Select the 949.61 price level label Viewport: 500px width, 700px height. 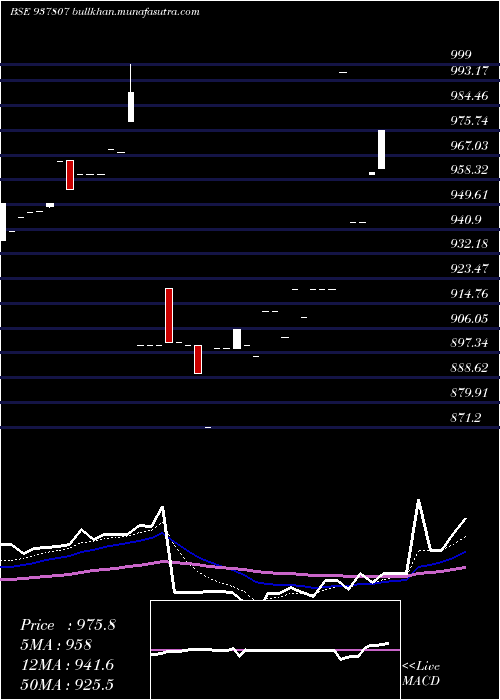pyautogui.click(x=470, y=195)
